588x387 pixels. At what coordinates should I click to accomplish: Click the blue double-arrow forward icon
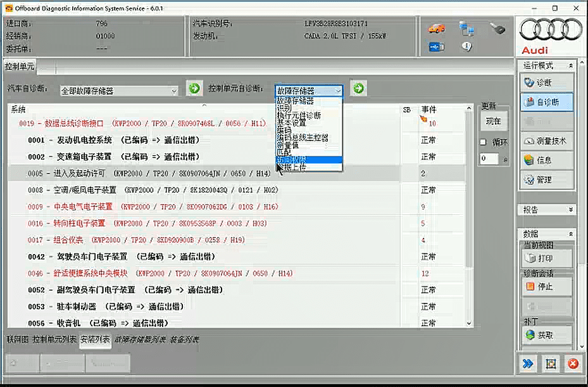[x=528, y=364]
